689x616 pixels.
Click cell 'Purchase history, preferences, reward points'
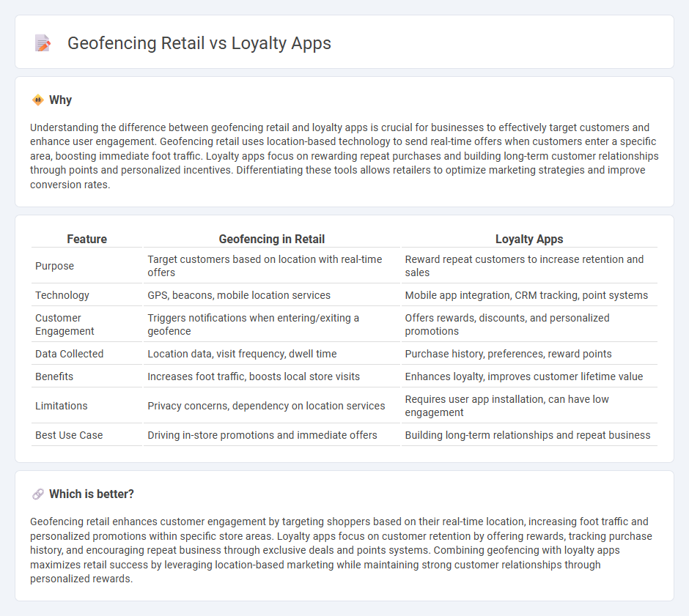[529, 354]
